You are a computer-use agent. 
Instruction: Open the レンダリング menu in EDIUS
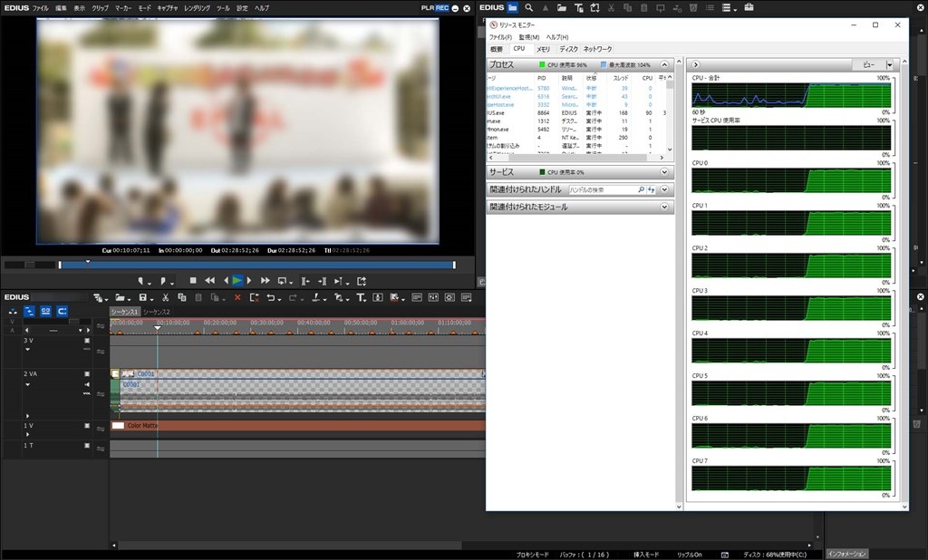pos(197,7)
